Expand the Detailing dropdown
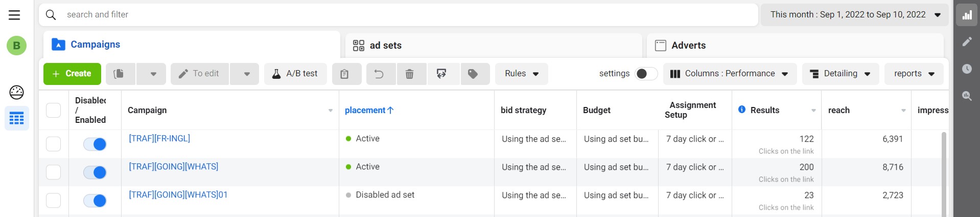Viewport: 980px width, 217px height. tap(840, 74)
